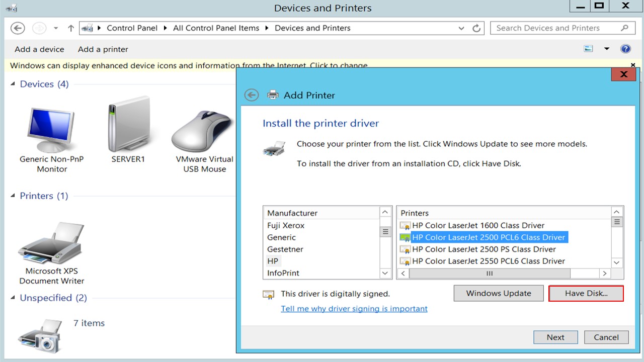The height and width of the screenshot is (362, 644).
Task: Click the Explorer back navigation arrow
Action: [x=18, y=28]
